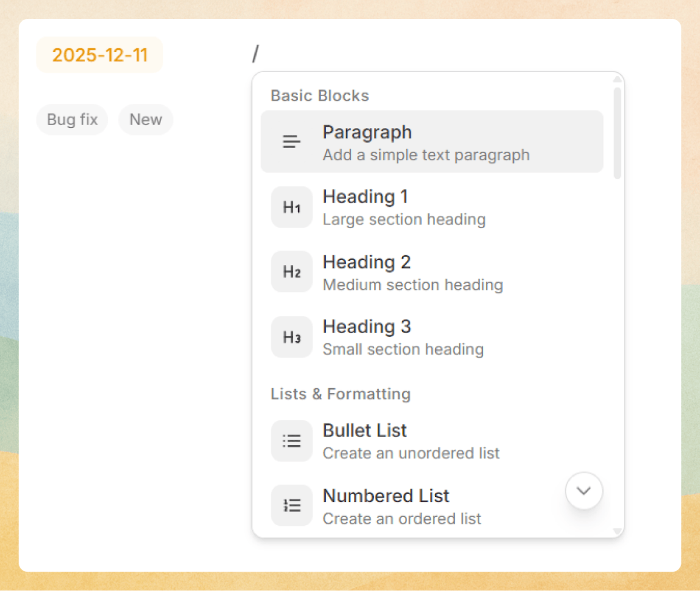
Task: Click the scrollbar up arrow
Action: click(617, 79)
